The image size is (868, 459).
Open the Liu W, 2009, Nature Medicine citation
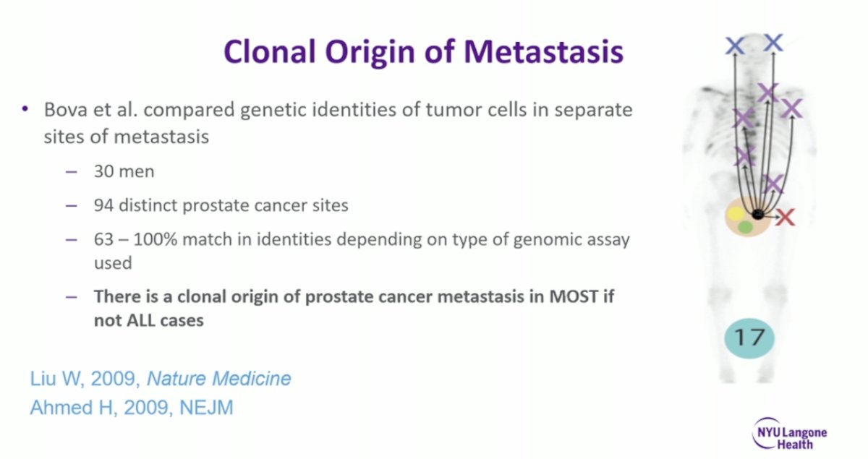(x=161, y=379)
